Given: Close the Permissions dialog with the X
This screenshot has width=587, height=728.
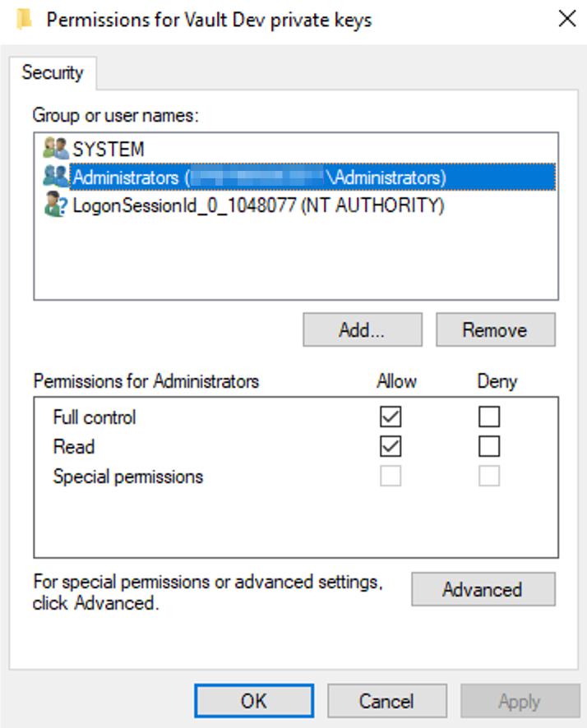Looking at the screenshot, I should (566, 20).
